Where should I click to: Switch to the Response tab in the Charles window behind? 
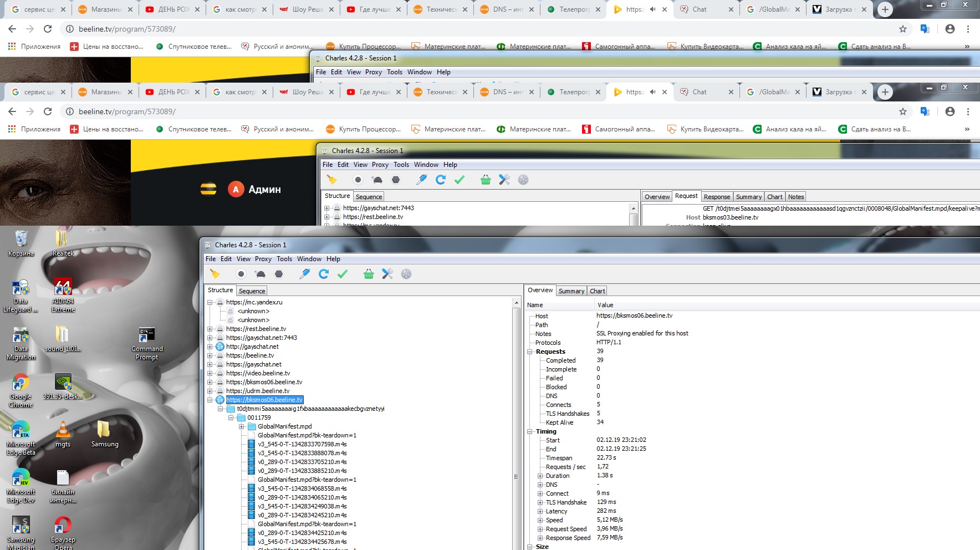pos(717,197)
